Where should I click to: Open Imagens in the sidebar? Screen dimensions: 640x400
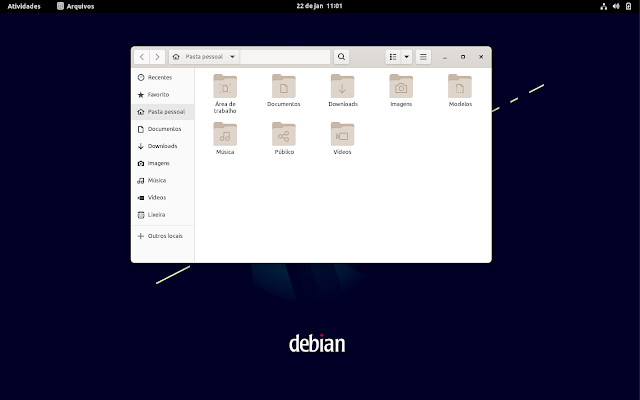[x=163, y=163]
